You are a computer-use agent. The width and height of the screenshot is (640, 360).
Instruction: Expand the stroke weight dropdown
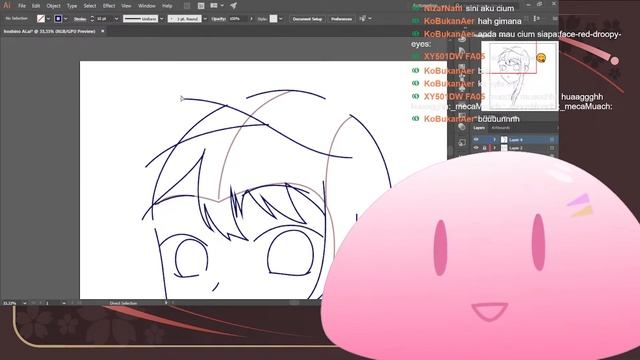tap(116, 19)
